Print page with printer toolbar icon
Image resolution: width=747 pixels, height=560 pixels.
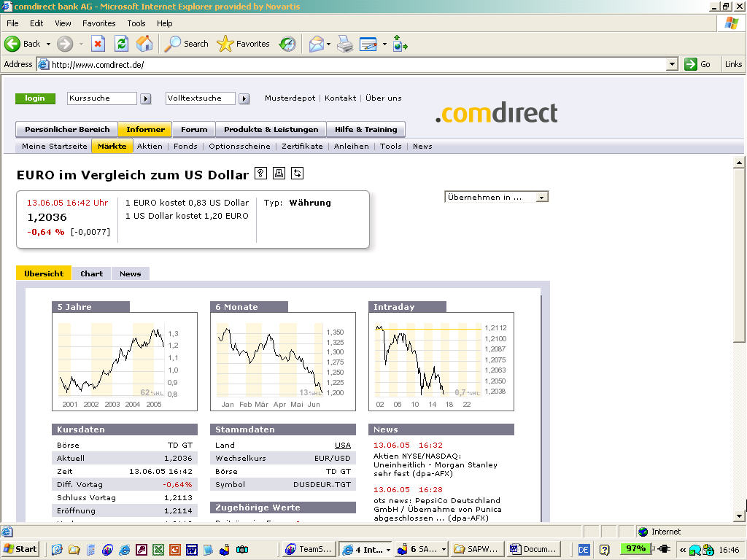[345, 44]
